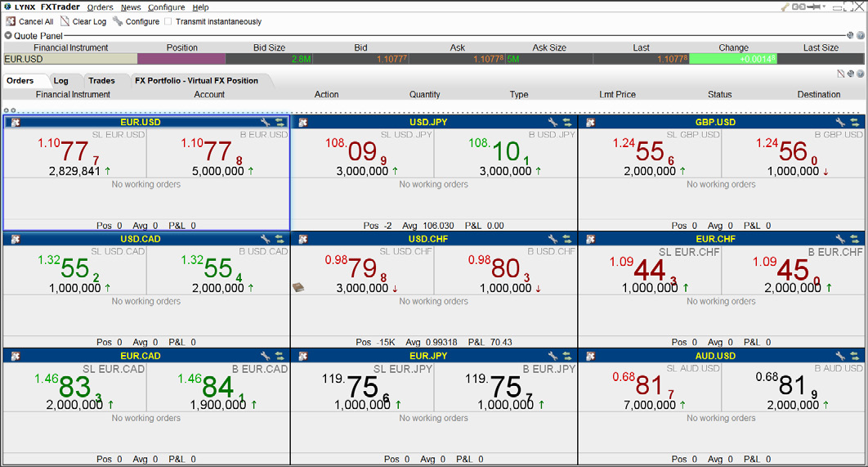Click swap arrows icon in EUR.JPY header
This screenshot has height=467, width=868.
pyautogui.click(x=567, y=357)
